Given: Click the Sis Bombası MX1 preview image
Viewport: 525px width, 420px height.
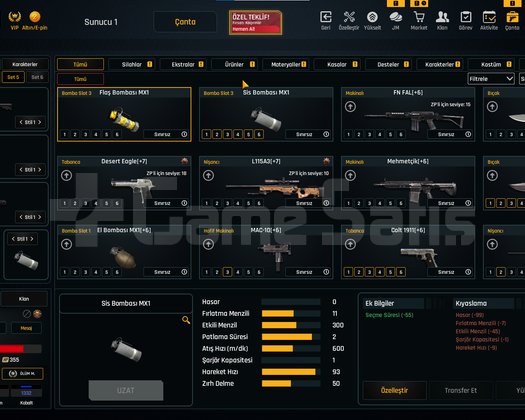Looking at the screenshot, I should click(127, 349).
